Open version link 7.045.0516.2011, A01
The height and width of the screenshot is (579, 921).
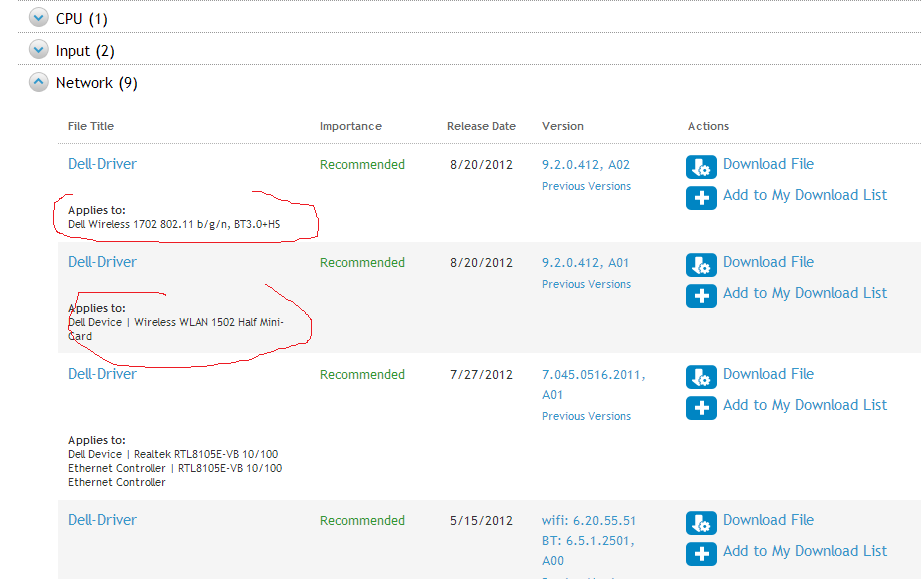593,385
